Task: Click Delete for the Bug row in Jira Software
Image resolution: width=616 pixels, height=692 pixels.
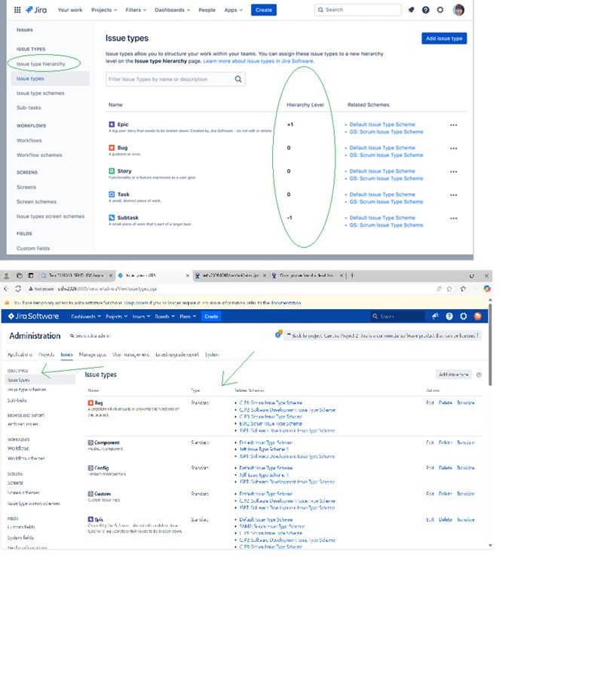Action: point(445,403)
